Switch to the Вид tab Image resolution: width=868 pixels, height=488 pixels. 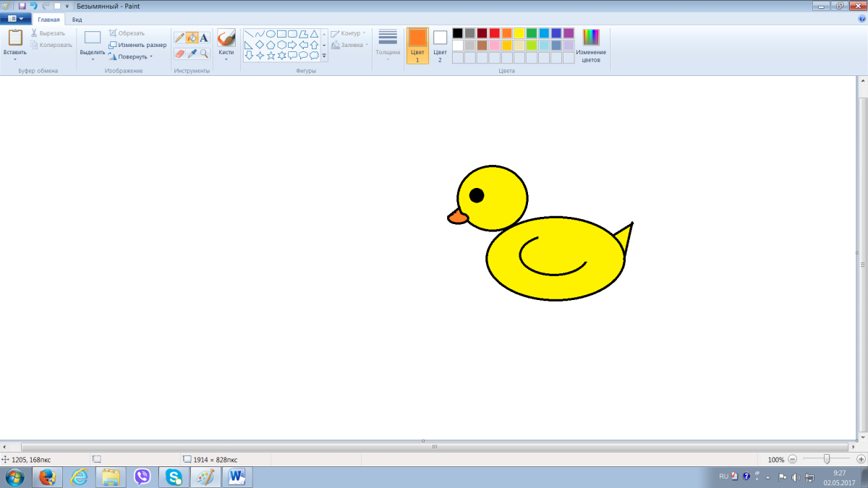(77, 20)
